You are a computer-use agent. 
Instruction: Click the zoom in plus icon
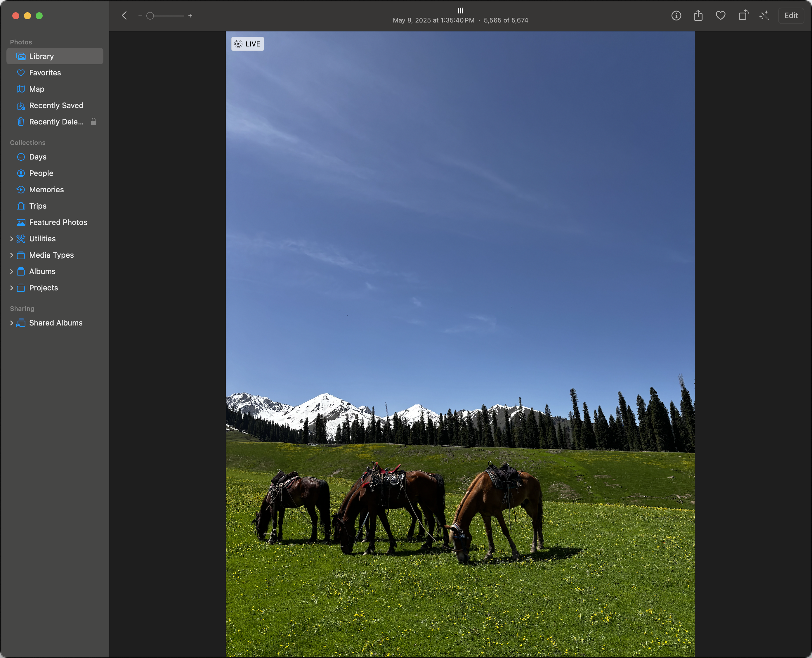click(x=190, y=16)
